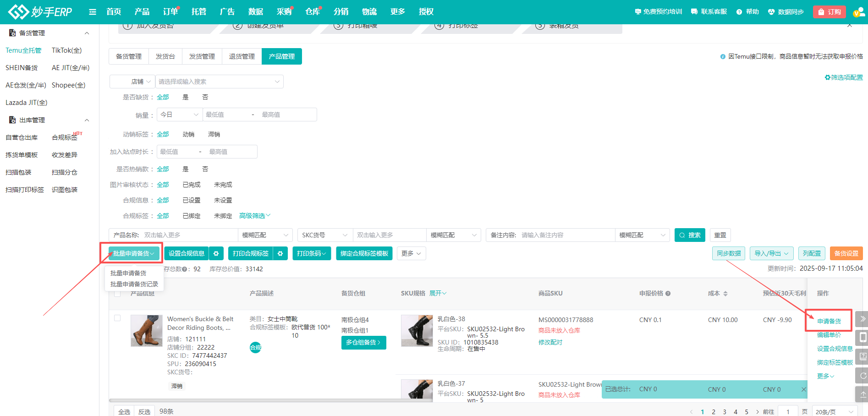Viewport: 868px width, 416px height.
Task: Select 滞销 in the 动销标签 filter
Action: [214, 134]
